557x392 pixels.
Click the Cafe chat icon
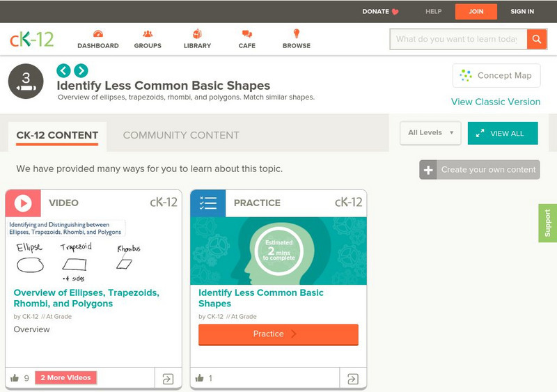246,34
